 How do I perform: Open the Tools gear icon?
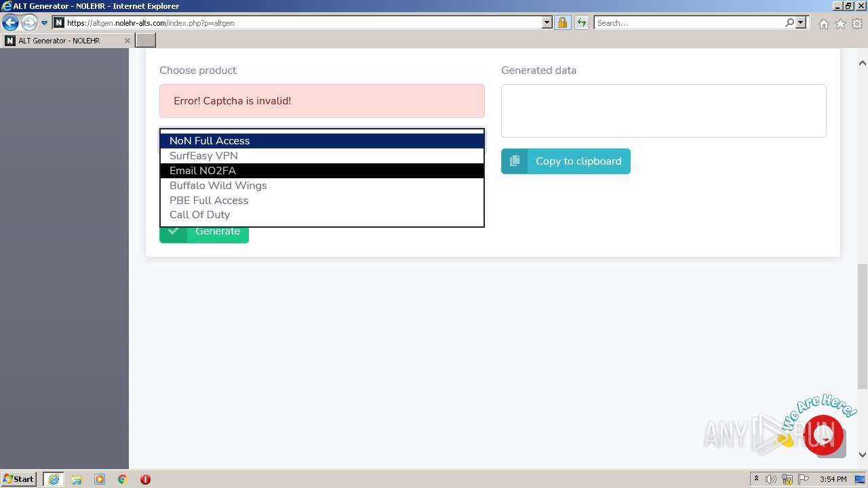coord(857,24)
